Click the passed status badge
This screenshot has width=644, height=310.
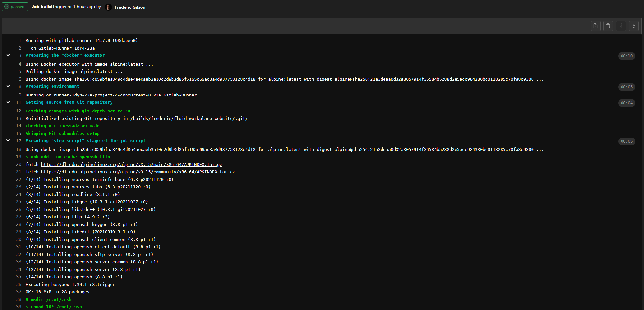15,7
